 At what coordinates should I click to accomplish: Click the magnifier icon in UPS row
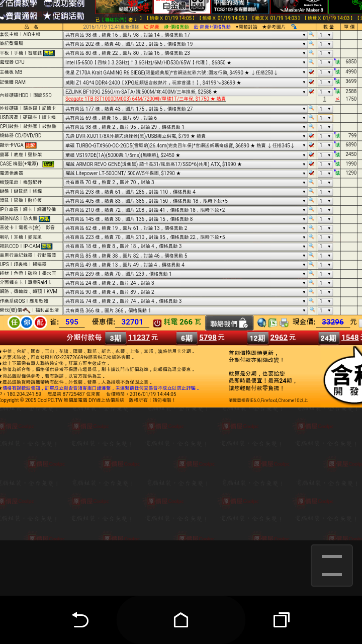click(311, 265)
